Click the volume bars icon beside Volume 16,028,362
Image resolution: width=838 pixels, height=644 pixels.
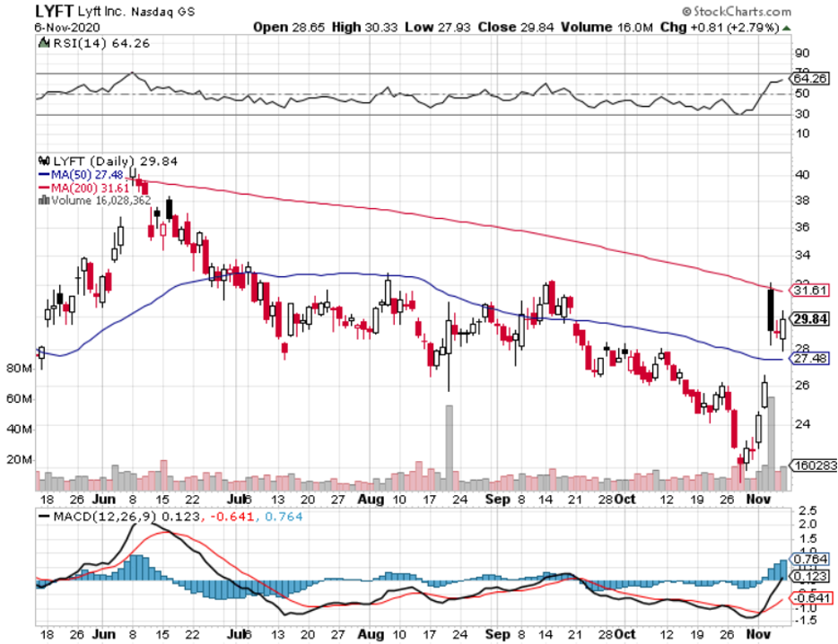pos(44,200)
